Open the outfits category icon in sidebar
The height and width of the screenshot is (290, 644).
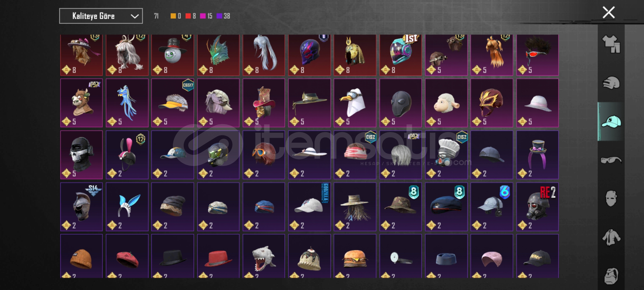click(611, 44)
